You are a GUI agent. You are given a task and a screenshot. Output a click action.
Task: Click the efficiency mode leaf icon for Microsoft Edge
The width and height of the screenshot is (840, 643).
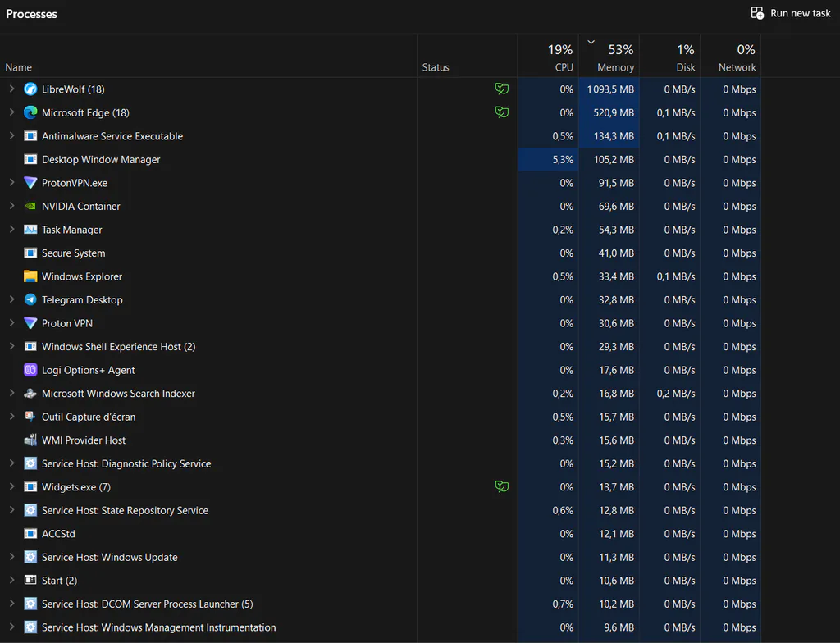(x=501, y=112)
